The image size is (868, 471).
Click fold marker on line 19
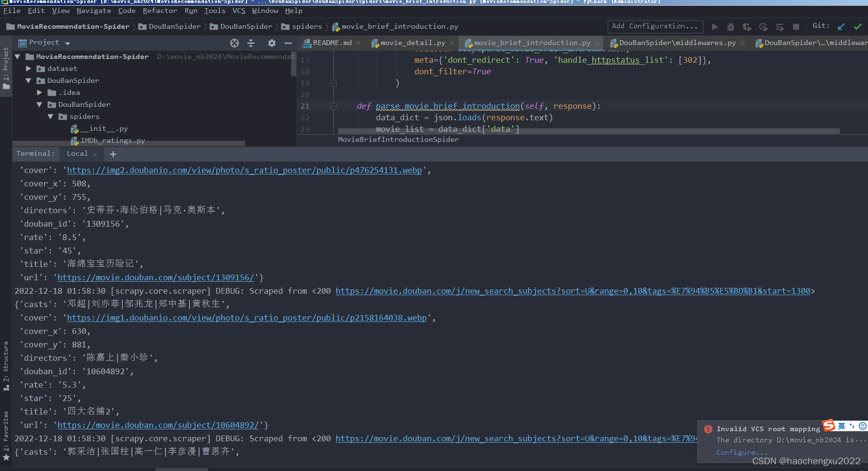tap(333, 83)
